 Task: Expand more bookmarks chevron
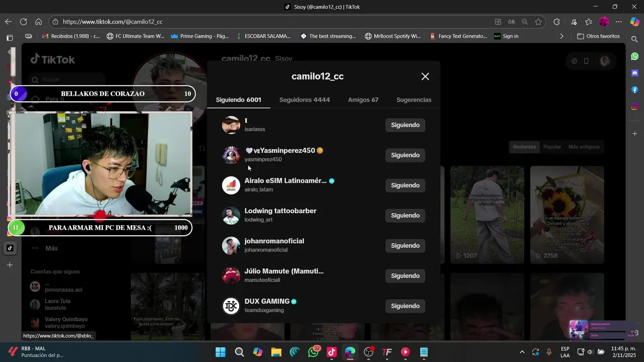click(561, 36)
